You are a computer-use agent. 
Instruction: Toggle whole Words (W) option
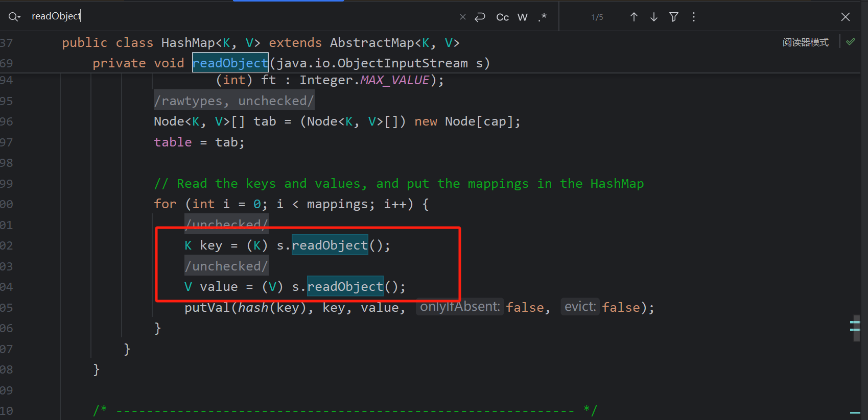coord(522,17)
